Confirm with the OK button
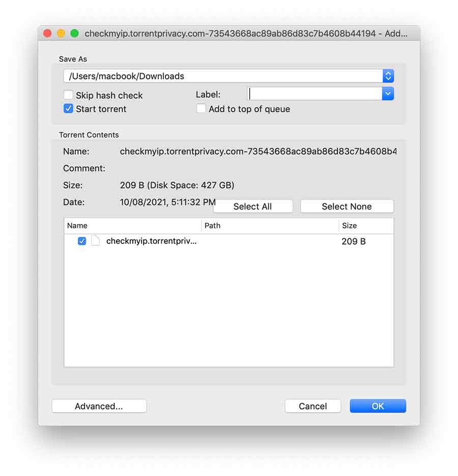Screen dimensions: 458x476 (378, 406)
